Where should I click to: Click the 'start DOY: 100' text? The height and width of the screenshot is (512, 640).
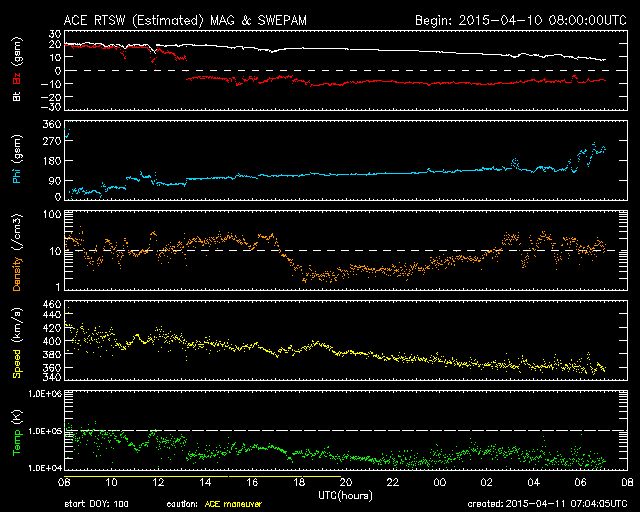point(96,504)
